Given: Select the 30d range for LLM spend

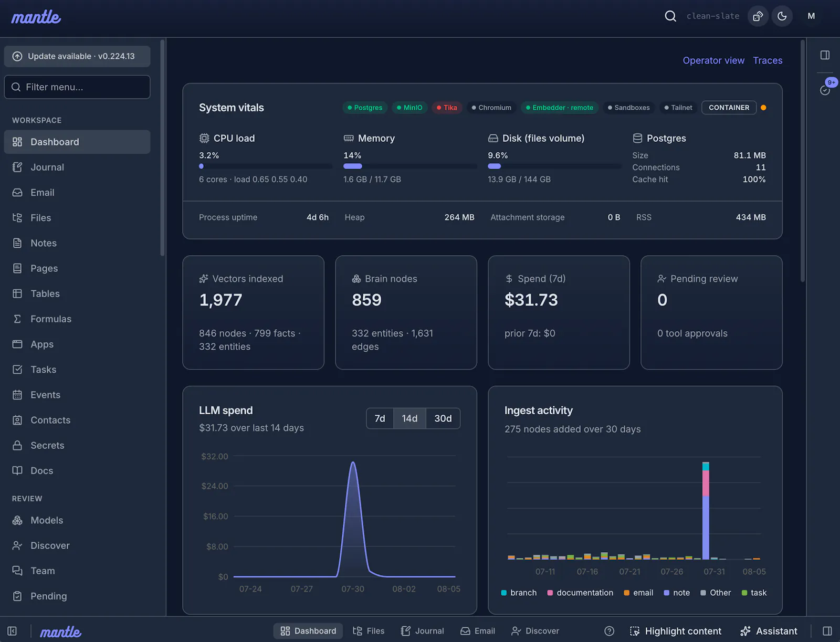Looking at the screenshot, I should click(x=443, y=418).
